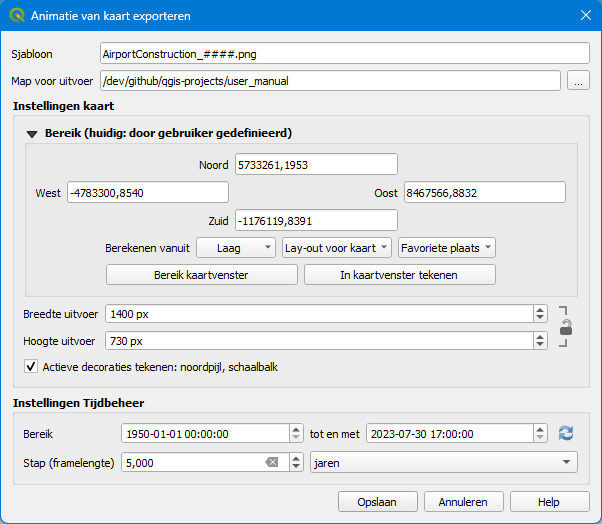Open Help for this dialog
The height and width of the screenshot is (524, 602).
tap(549, 501)
